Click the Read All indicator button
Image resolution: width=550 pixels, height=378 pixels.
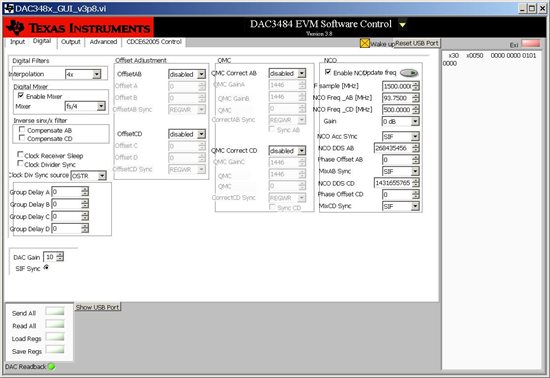click(x=55, y=324)
